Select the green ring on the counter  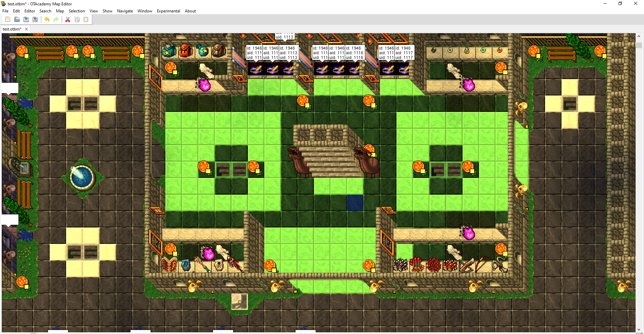pyautogui.click(x=483, y=50)
